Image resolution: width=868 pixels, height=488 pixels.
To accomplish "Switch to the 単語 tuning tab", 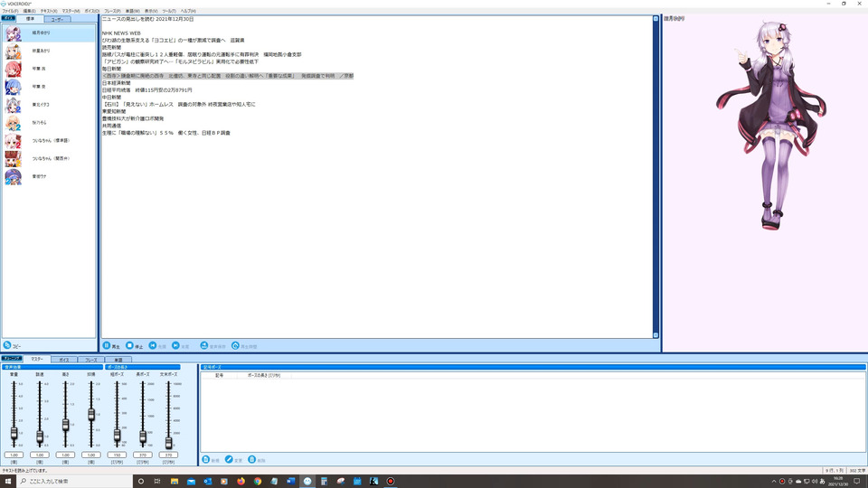I will [x=118, y=360].
